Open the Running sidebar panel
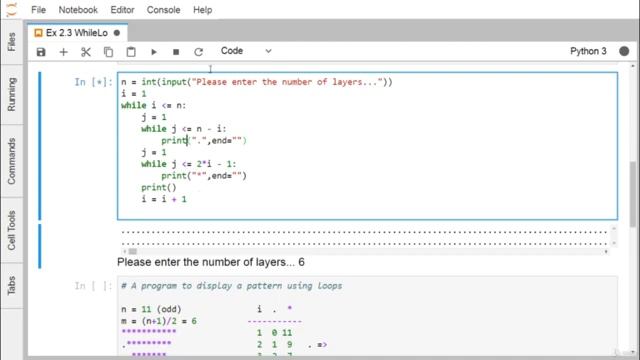The height and width of the screenshot is (360, 640). 11,94
